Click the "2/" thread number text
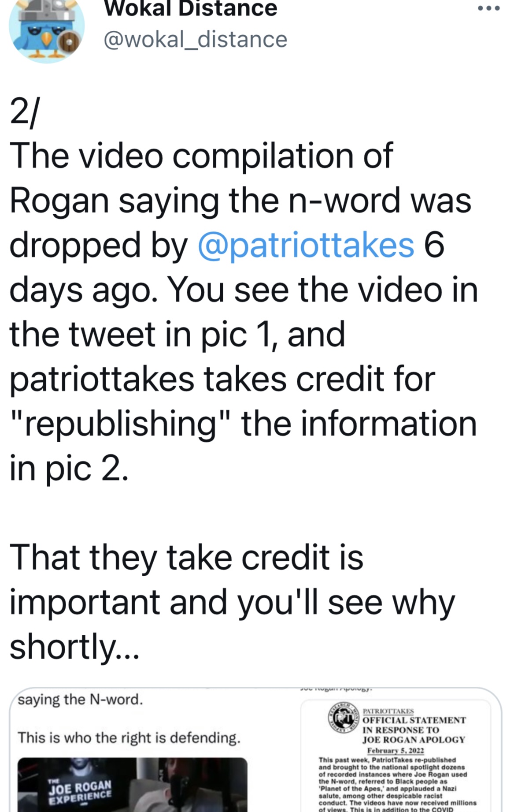The width and height of the screenshot is (514, 812). click(x=24, y=112)
